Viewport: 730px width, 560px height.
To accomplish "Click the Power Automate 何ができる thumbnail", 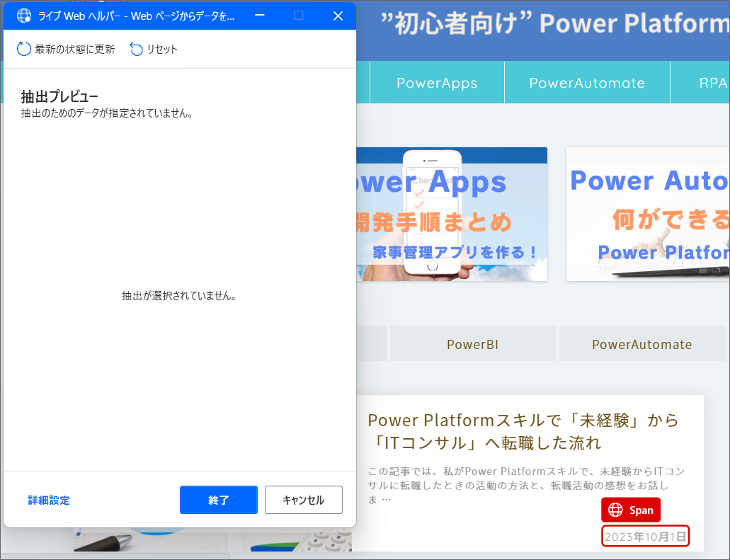I will [647, 213].
